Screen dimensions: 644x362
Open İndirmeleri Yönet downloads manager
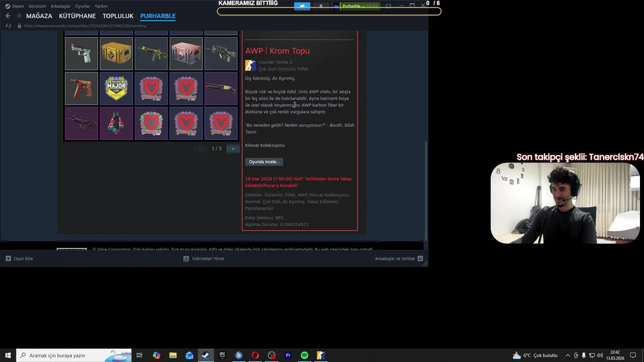[x=204, y=258]
